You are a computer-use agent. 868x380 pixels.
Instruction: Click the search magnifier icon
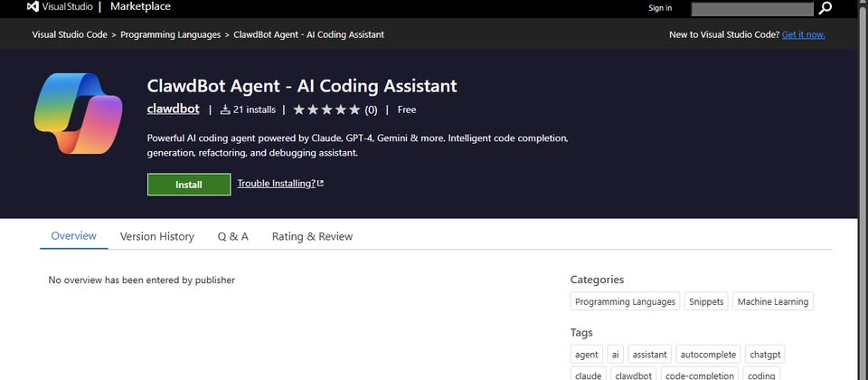click(826, 8)
